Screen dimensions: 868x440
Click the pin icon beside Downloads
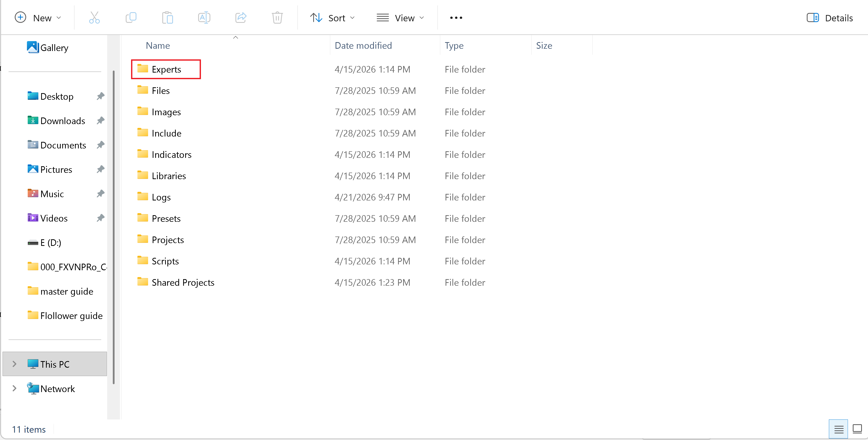[x=100, y=121]
